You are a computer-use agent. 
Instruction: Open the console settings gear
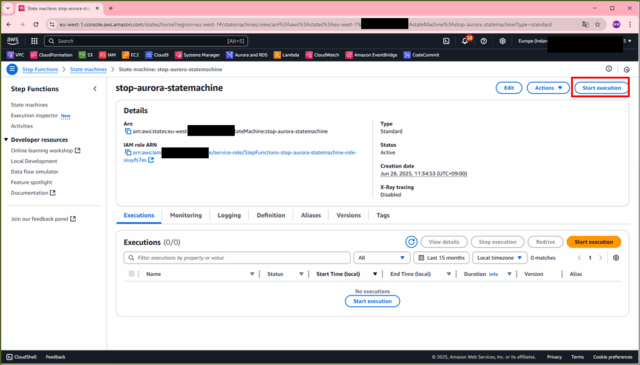pos(502,41)
